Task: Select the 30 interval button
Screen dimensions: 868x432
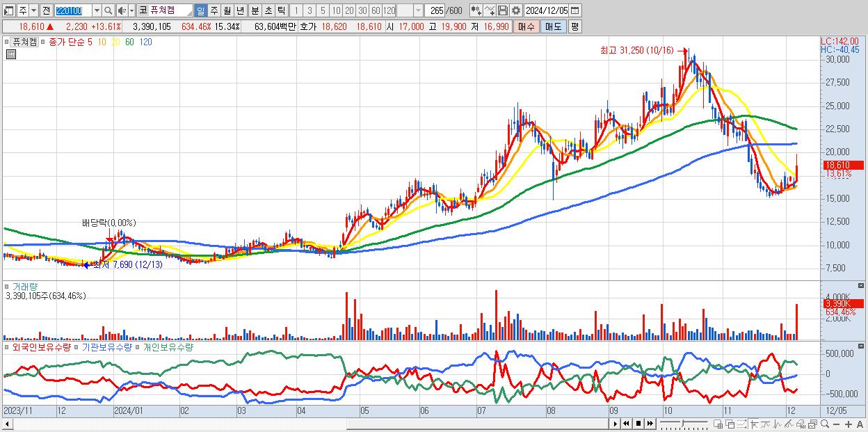Action: click(x=362, y=11)
